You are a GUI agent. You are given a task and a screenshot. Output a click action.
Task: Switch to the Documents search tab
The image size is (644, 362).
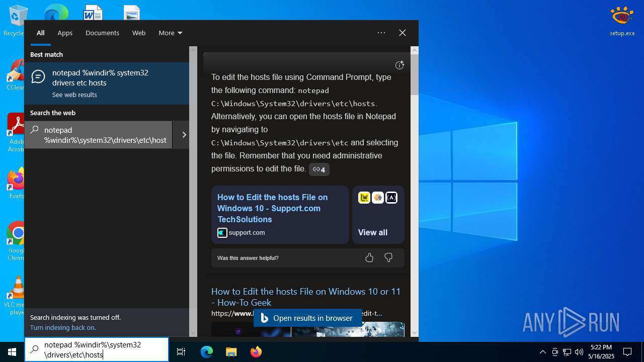coord(102,33)
